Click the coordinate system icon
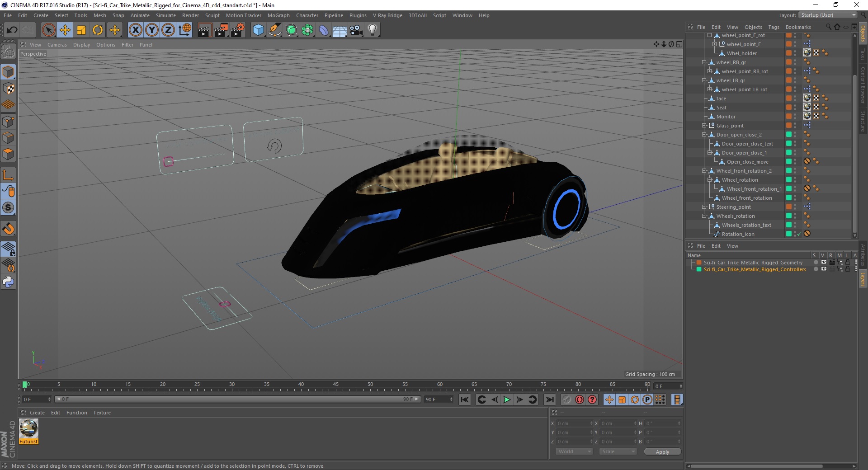The width and height of the screenshot is (868, 470). click(x=184, y=30)
